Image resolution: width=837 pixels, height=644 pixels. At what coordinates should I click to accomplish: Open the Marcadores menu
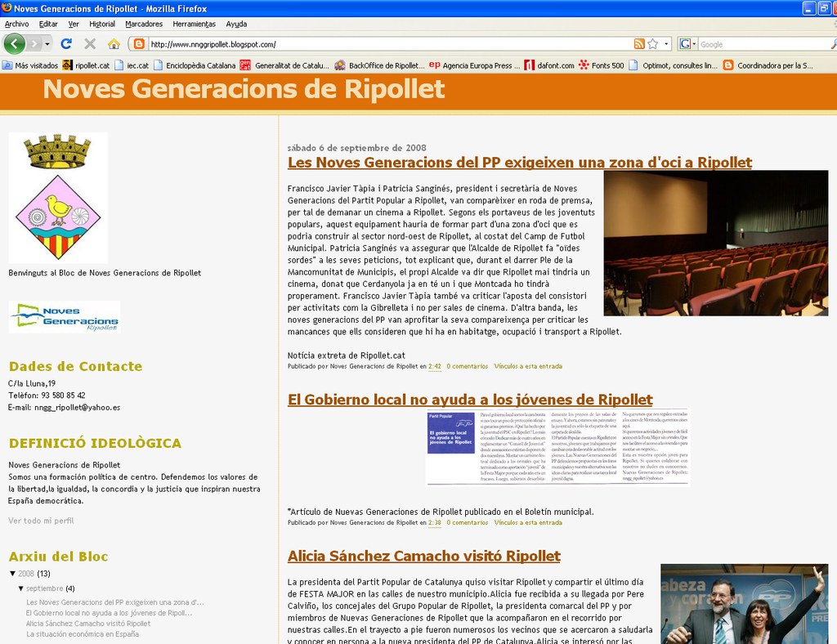click(x=144, y=24)
